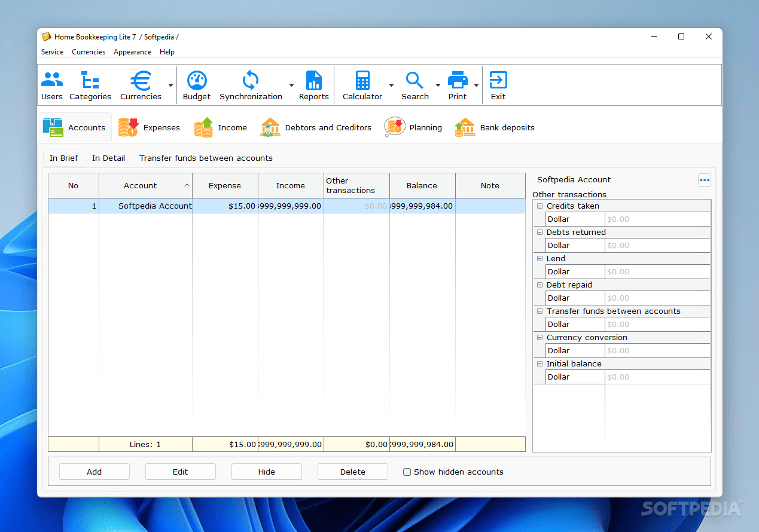Open the Currencies toolbar icon
759x532 pixels.
tap(141, 85)
